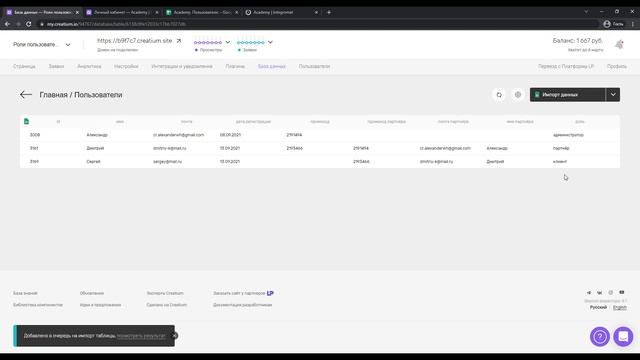Click the refresh table icon
640x360 pixels.
499,95
